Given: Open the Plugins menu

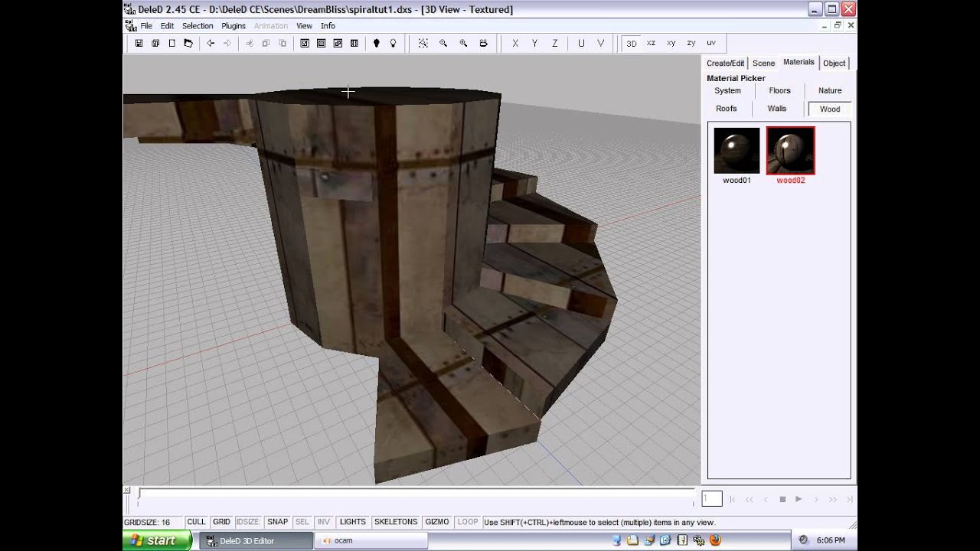Looking at the screenshot, I should point(234,26).
